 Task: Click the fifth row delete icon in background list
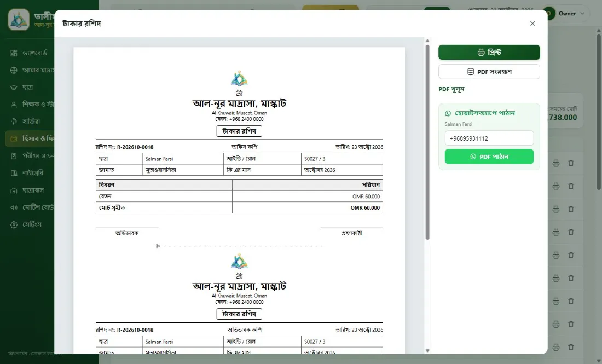(x=571, y=255)
